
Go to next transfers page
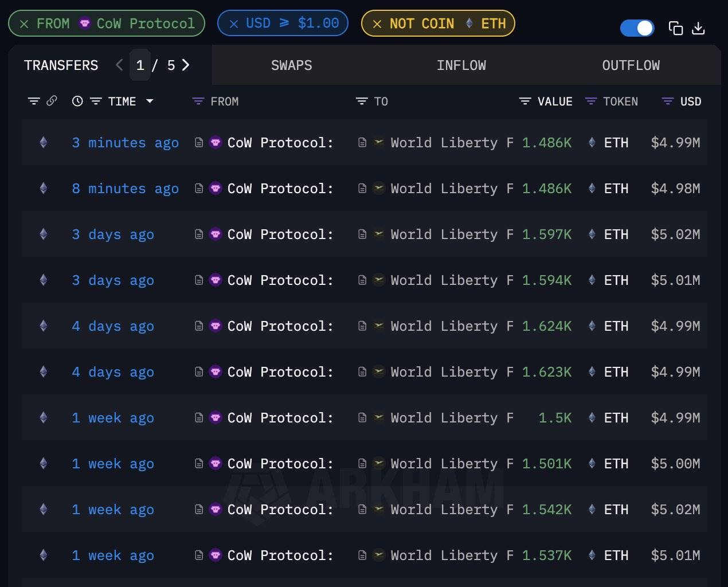(x=186, y=65)
